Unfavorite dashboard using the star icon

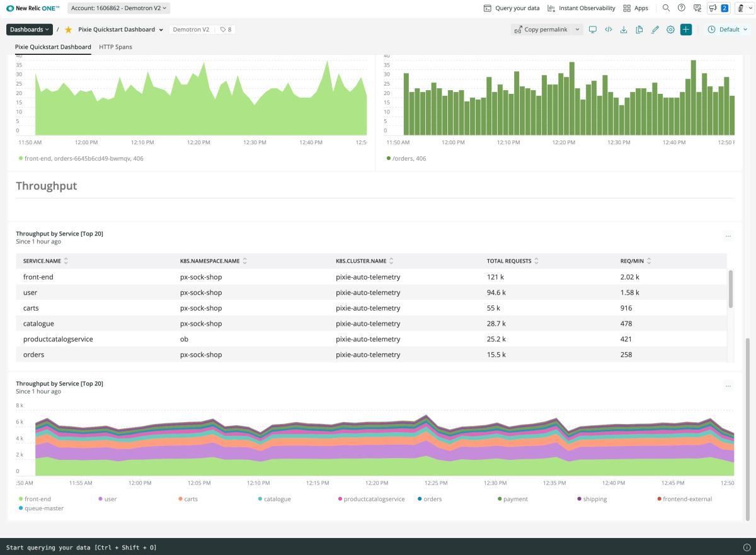pyautogui.click(x=69, y=30)
